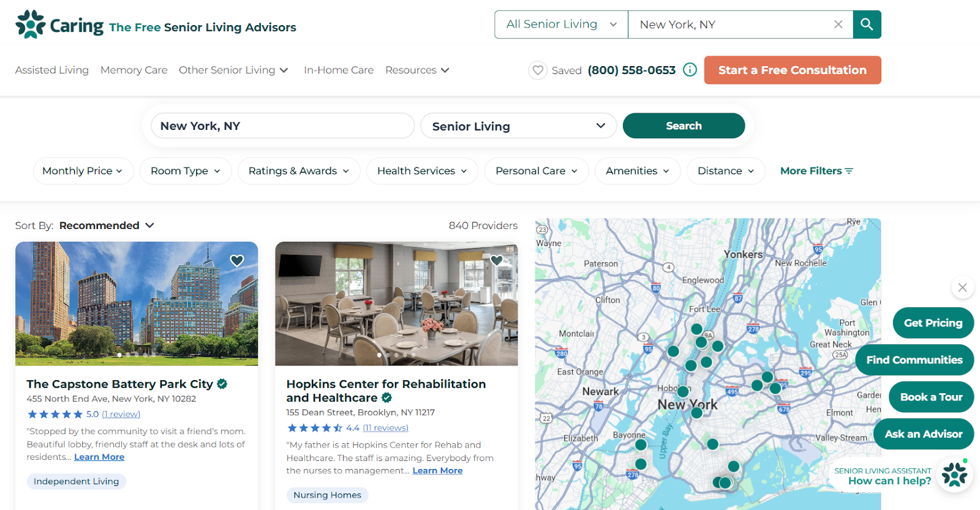Click Ask an Advisor button
This screenshot has height=510, width=980.
coord(924,433)
